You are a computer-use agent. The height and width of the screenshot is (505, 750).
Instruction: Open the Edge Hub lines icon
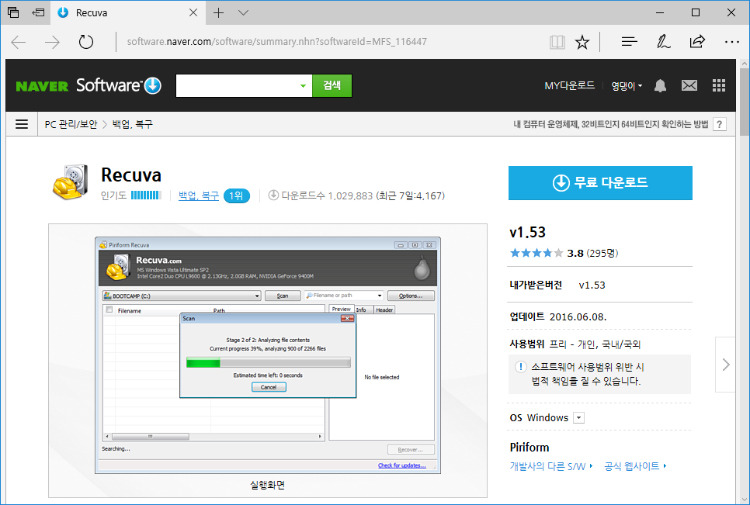point(629,42)
